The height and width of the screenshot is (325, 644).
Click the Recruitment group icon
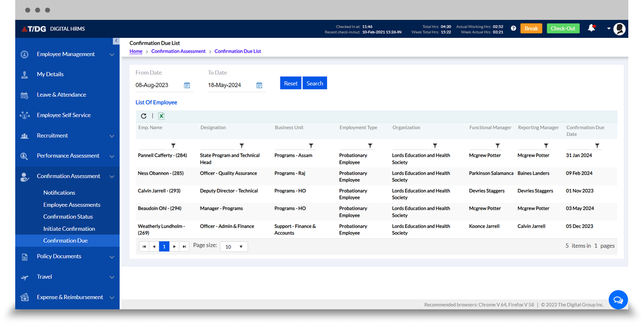(24, 136)
